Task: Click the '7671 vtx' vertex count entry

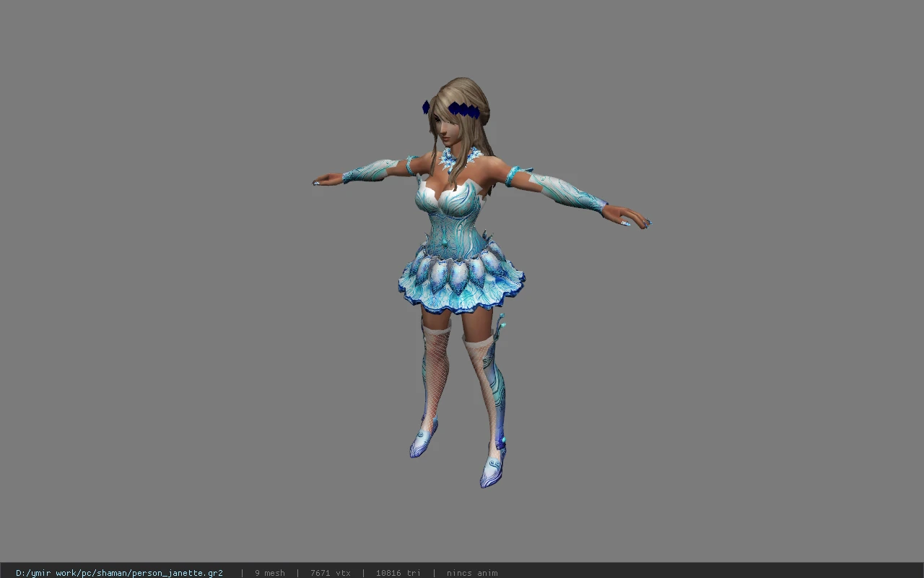Action: coord(330,573)
